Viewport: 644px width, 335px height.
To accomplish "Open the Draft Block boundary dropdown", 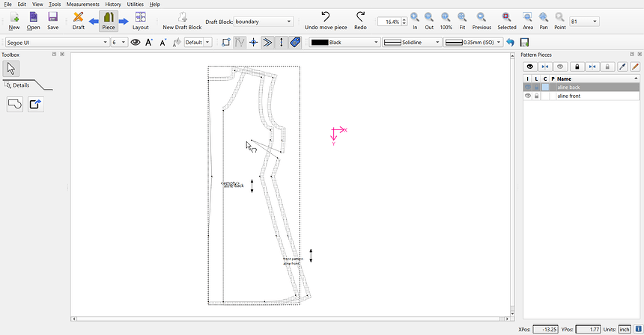I will coord(264,22).
